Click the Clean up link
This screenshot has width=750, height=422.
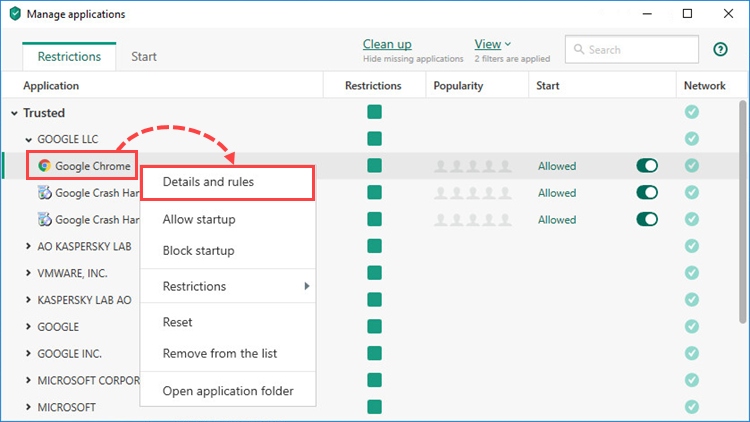(x=387, y=44)
